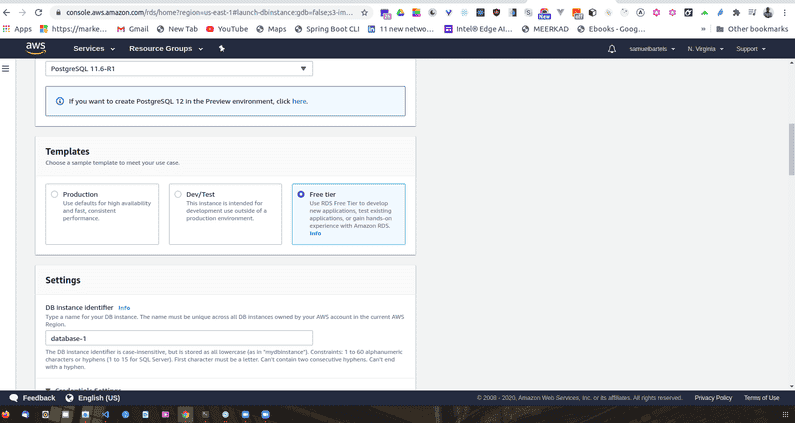Screen dimensions: 795x423
Task: Open the terminal from the taskbar
Action: pyautogui.click(x=205, y=414)
